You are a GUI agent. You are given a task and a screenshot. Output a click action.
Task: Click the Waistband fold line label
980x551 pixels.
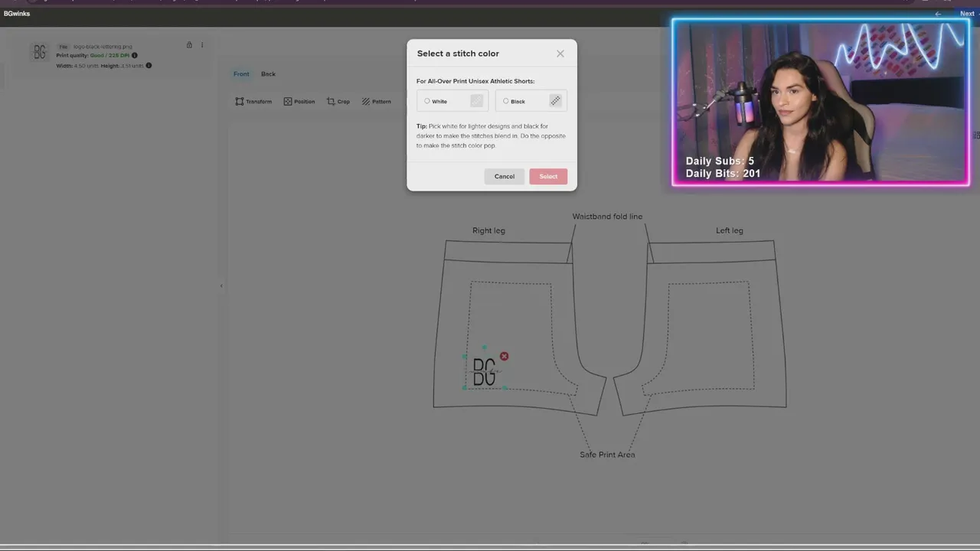(607, 217)
